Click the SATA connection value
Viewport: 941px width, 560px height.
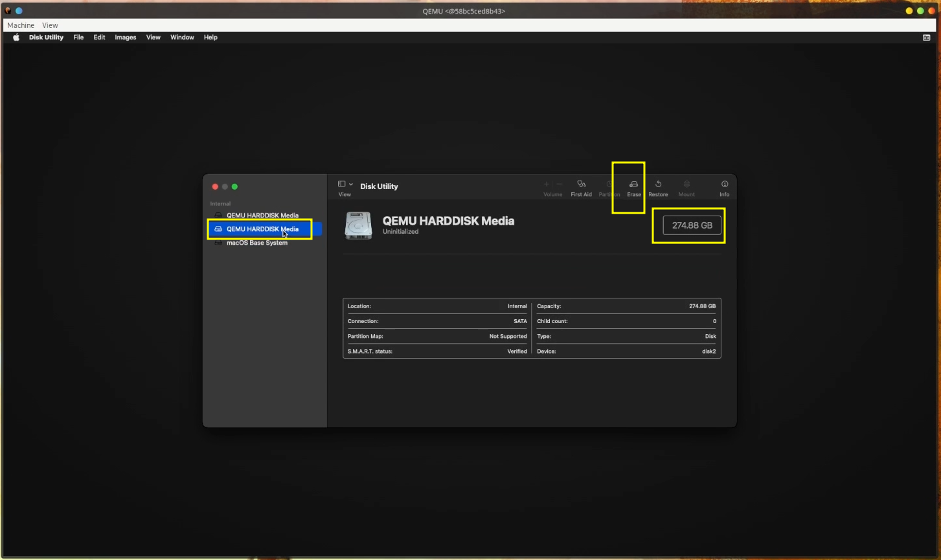tap(520, 321)
